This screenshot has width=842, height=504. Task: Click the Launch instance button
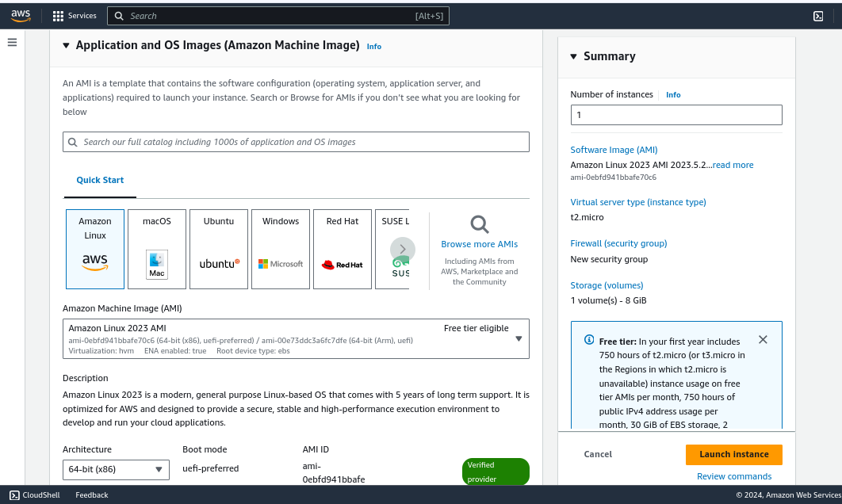coord(733,455)
